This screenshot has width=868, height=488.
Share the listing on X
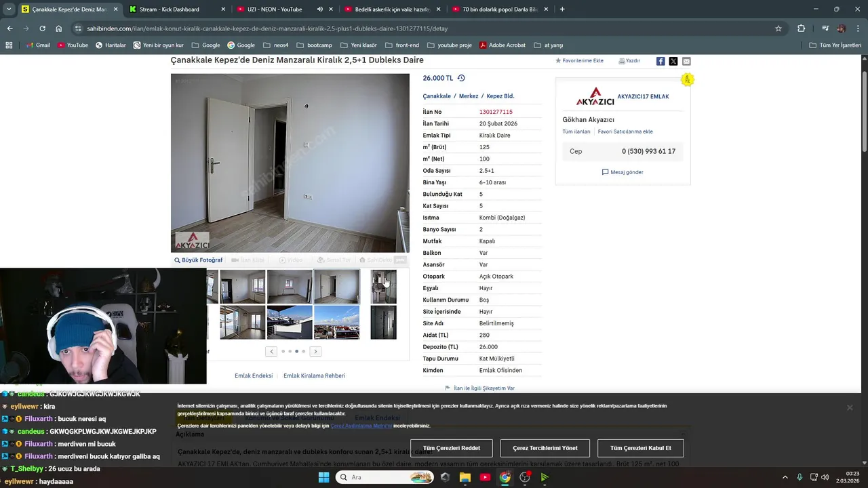coord(673,61)
